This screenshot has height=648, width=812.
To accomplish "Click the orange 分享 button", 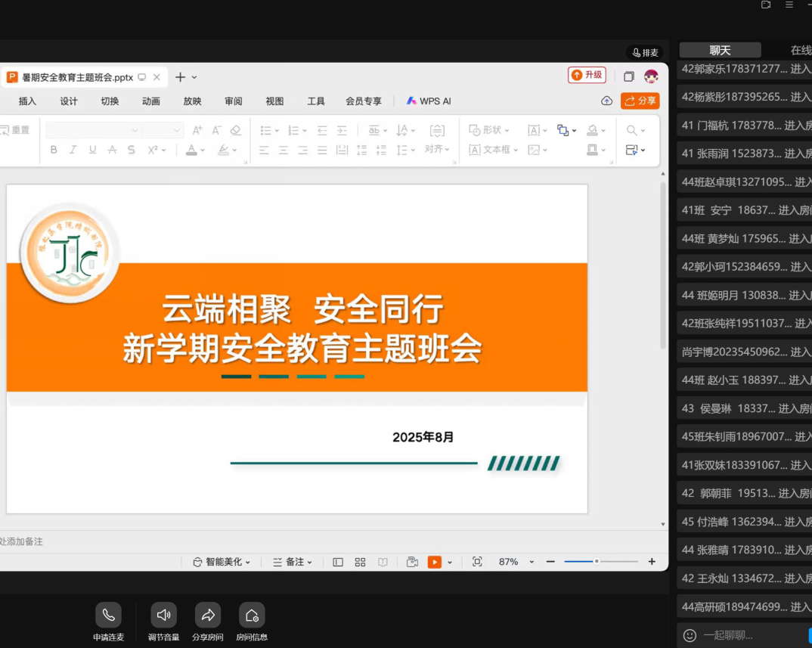I will [640, 101].
